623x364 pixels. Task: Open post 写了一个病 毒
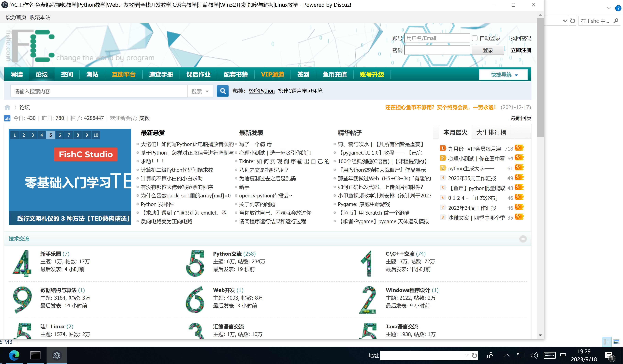pos(255,144)
